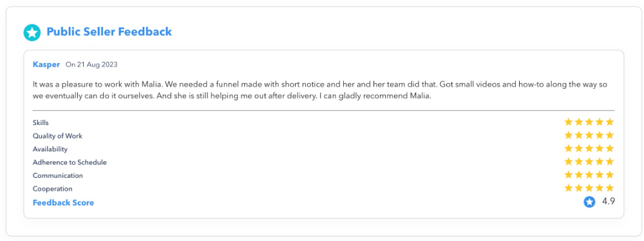Click the 4.9 feedback score value

click(x=609, y=202)
